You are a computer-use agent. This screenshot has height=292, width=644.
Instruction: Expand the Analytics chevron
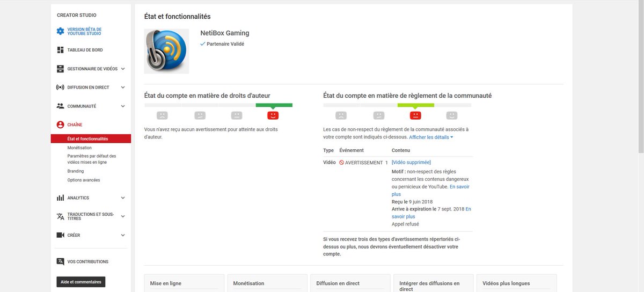(x=123, y=198)
